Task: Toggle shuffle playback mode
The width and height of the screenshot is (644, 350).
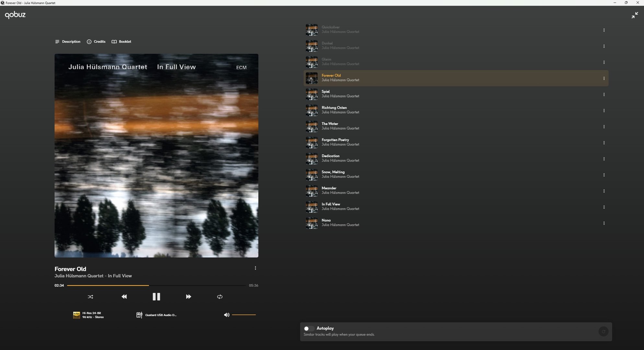Action: tap(90, 297)
